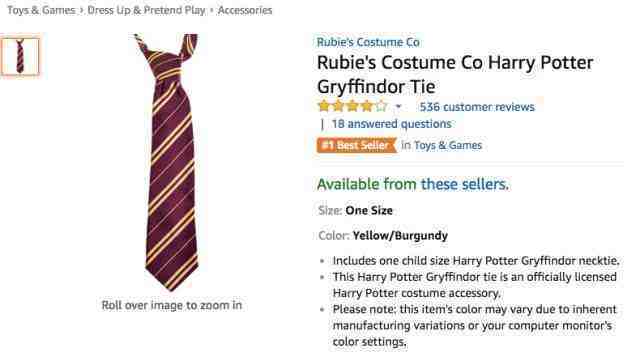640x361 pixels.
Task: Open Toys & Games best seller category
Action: [x=448, y=145]
